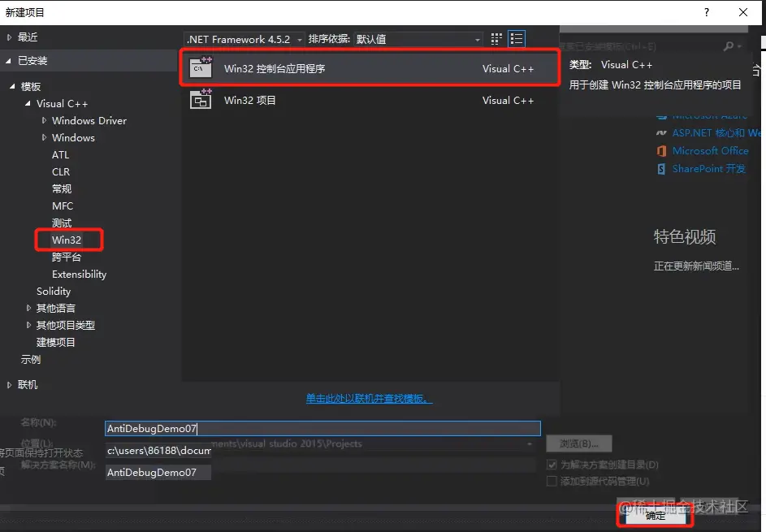Click 单击此处以联机并查找模板 link

pyautogui.click(x=369, y=399)
